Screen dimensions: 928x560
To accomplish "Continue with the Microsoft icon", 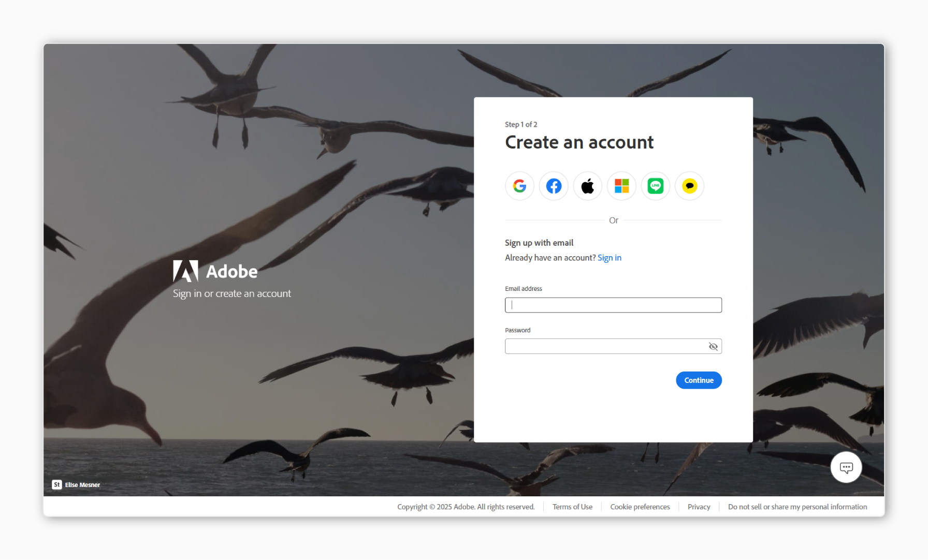I will click(621, 186).
